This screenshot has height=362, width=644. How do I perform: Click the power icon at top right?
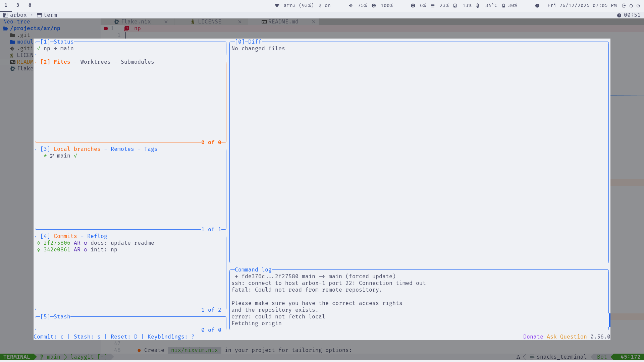pyautogui.click(x=638, y=5)
